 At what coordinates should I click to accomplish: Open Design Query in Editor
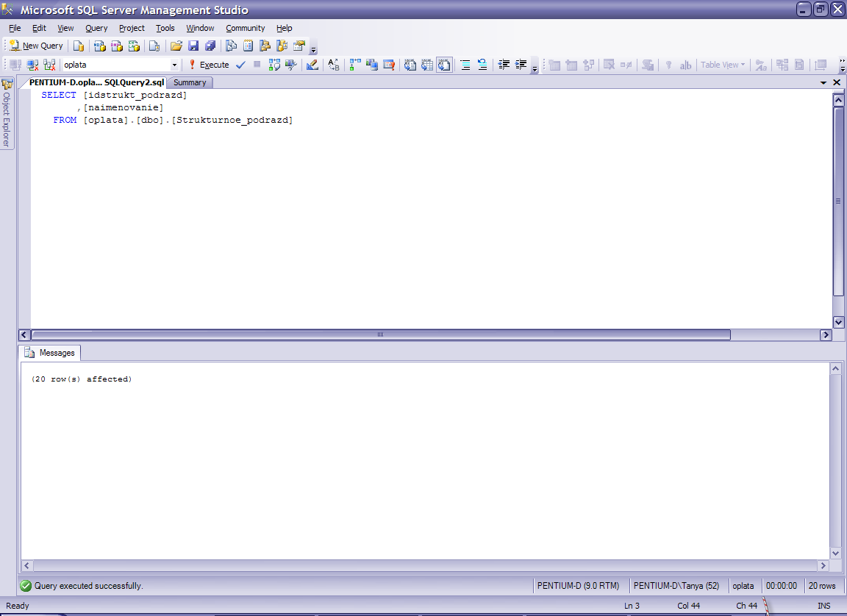(x=312, y=65)
